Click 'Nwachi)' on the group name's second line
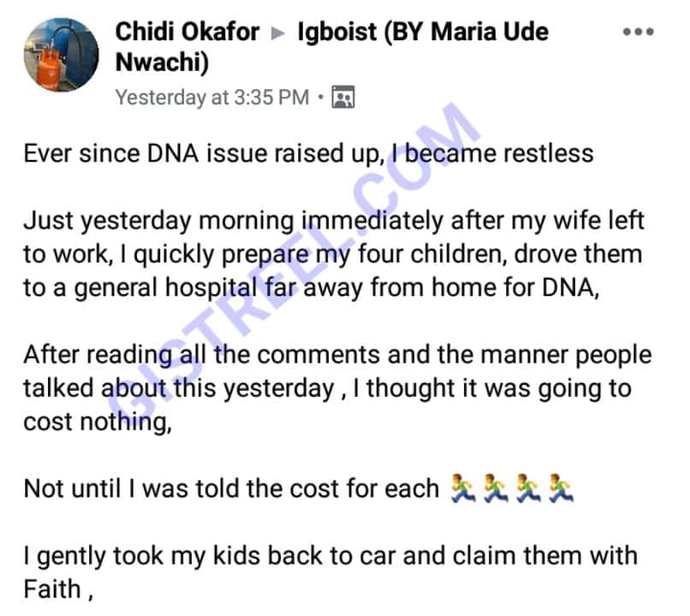 162,62
